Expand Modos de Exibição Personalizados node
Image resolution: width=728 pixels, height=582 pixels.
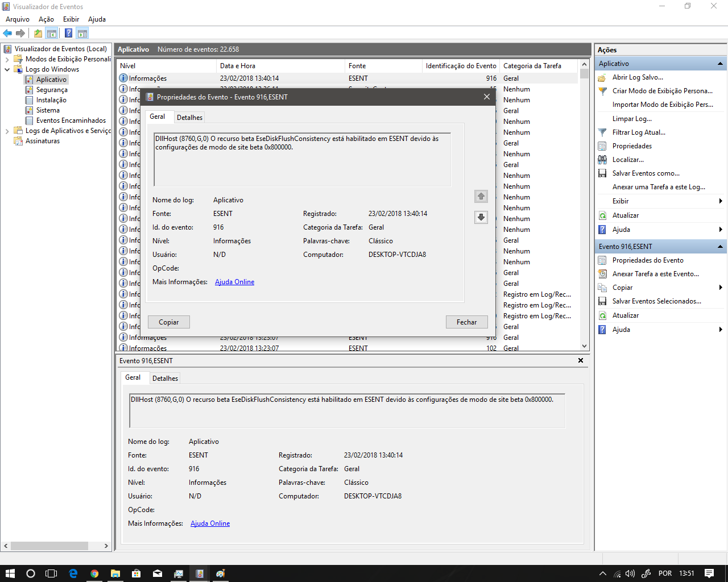(7, 59)
